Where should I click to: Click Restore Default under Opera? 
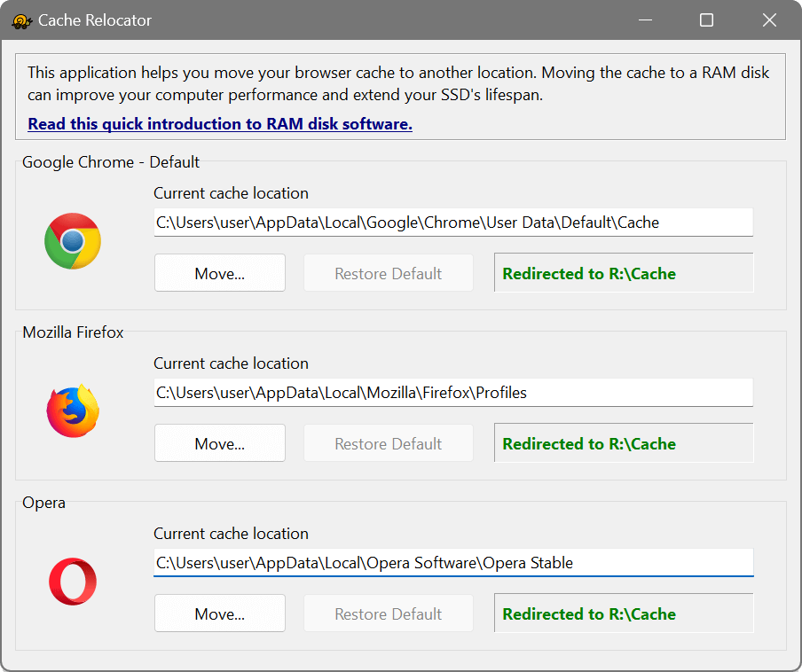click(389, 613)
